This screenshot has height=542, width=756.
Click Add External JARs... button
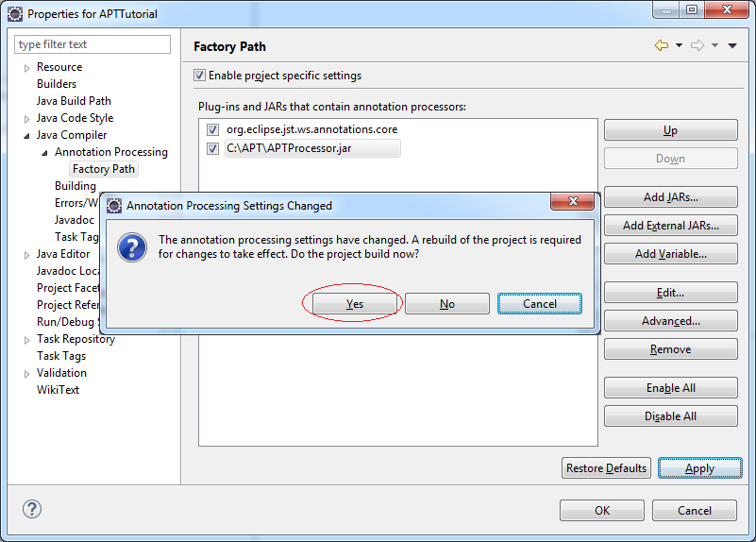[671, 225]
